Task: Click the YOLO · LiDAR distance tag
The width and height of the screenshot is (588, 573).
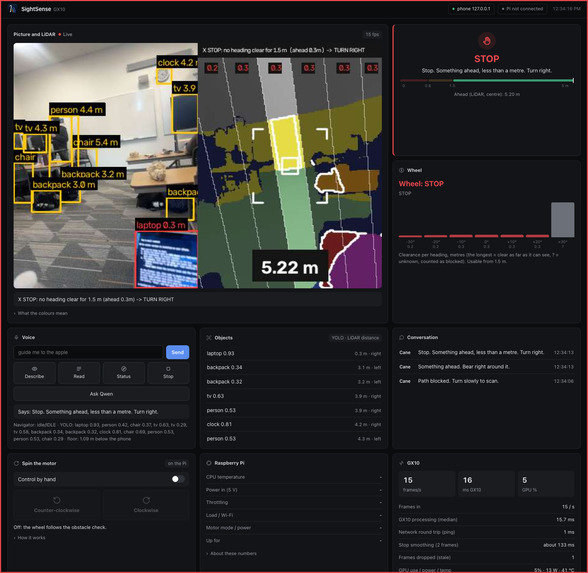Action: [355, 338]
